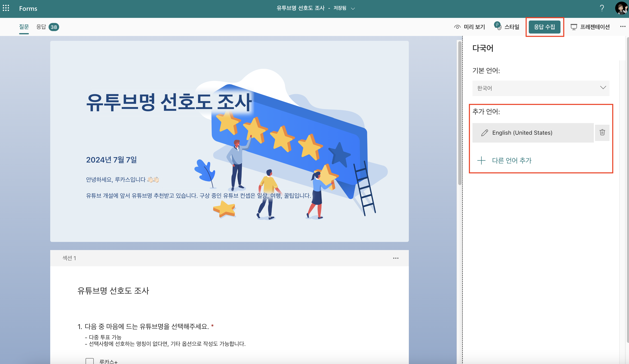Open the app launcher waffle icon
This screenshot has height=364, width=629.
[6, 8]
